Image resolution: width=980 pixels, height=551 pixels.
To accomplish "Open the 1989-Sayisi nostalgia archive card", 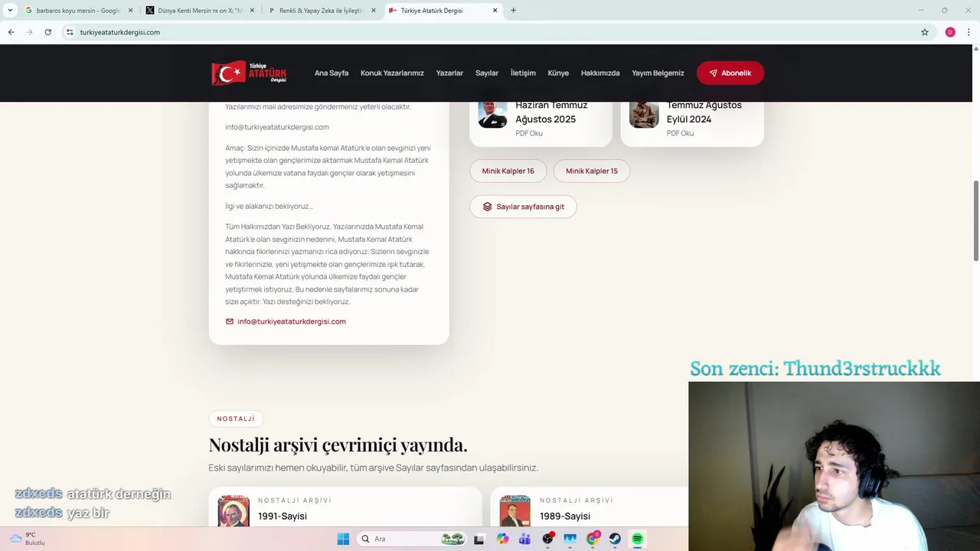I will 590,508.
